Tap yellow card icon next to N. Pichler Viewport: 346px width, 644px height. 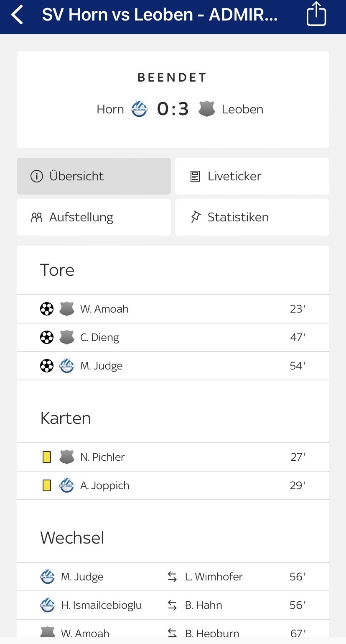tap(47, 457)
